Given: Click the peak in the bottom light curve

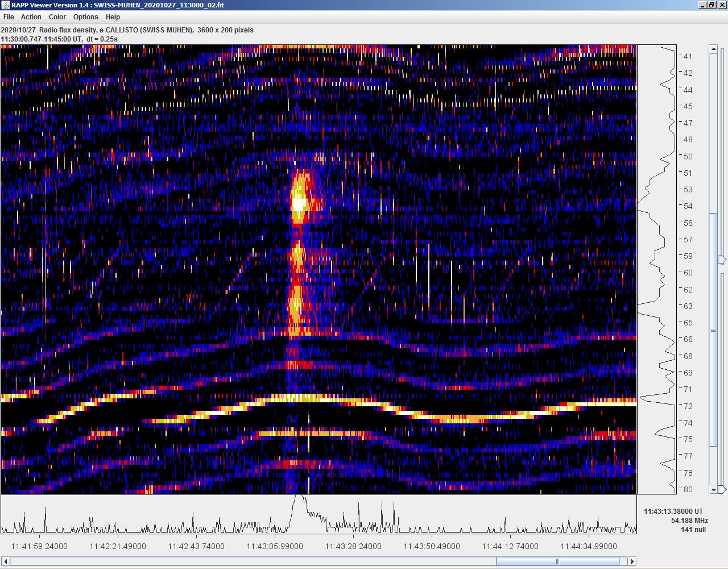Looking at the screenshot, I should (299, 498).
